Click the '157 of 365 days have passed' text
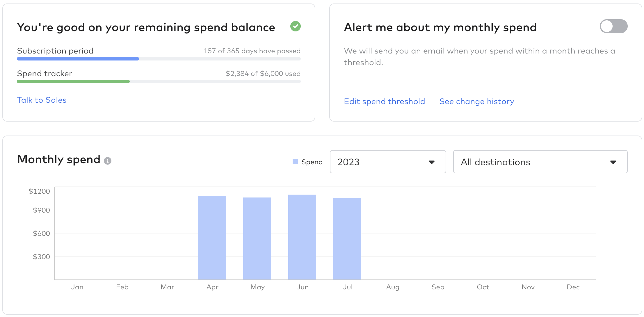Screen dimensions: 644x317 [x=252, y=51]
